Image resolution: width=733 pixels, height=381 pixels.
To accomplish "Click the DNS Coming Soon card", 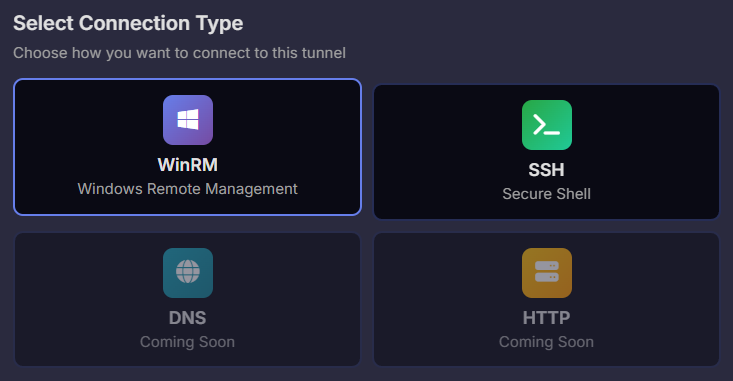I will pos(187,300).
